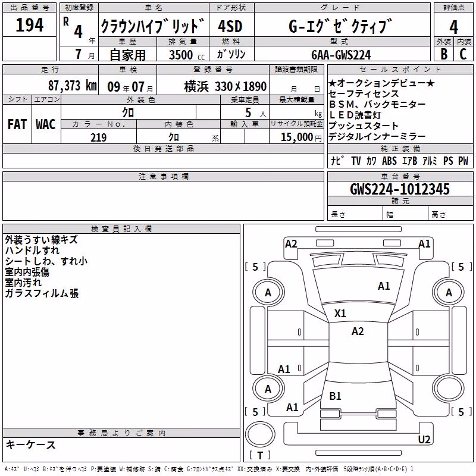Screen dimensions: 476x476
Task: Click the 高さ dimension field
Action: [450, 214]
